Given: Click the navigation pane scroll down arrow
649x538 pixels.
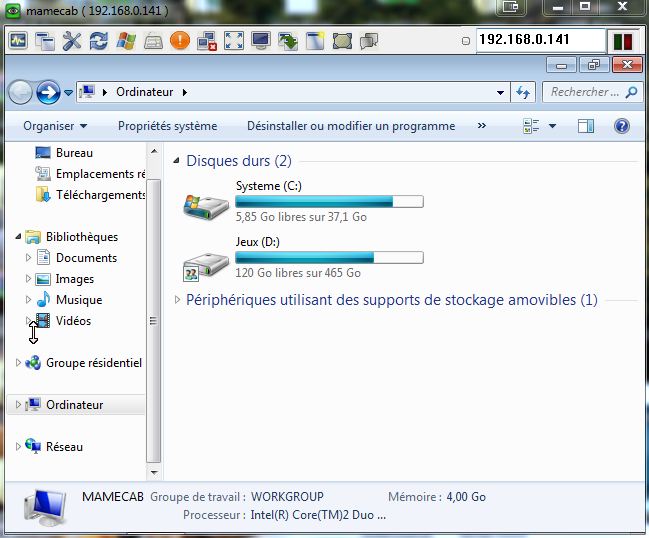Looking at the screenshot, I should 154,472.
